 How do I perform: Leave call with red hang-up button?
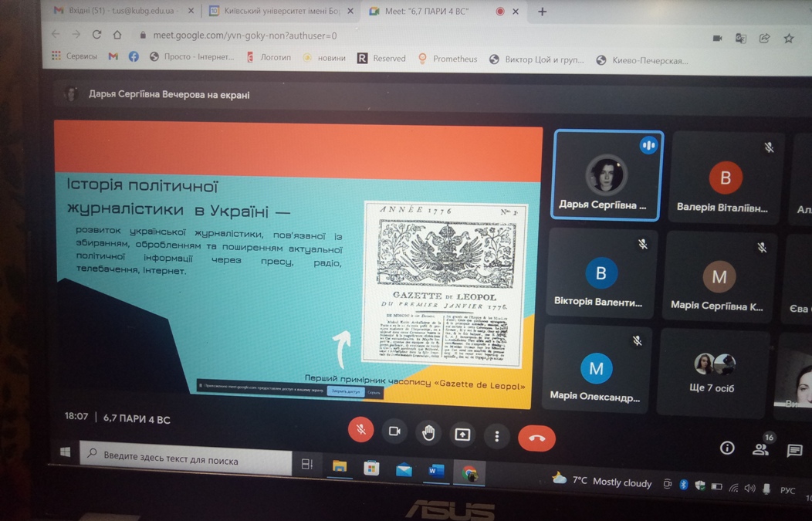[x=536, y=438]
